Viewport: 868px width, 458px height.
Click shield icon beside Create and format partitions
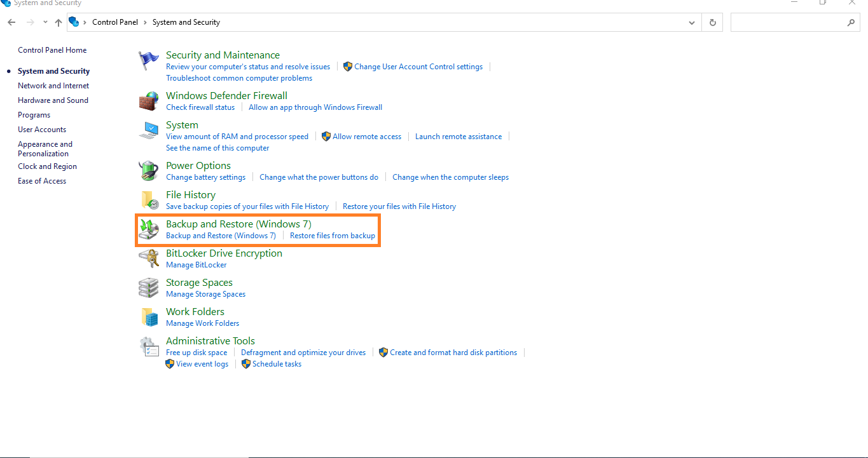383,353
